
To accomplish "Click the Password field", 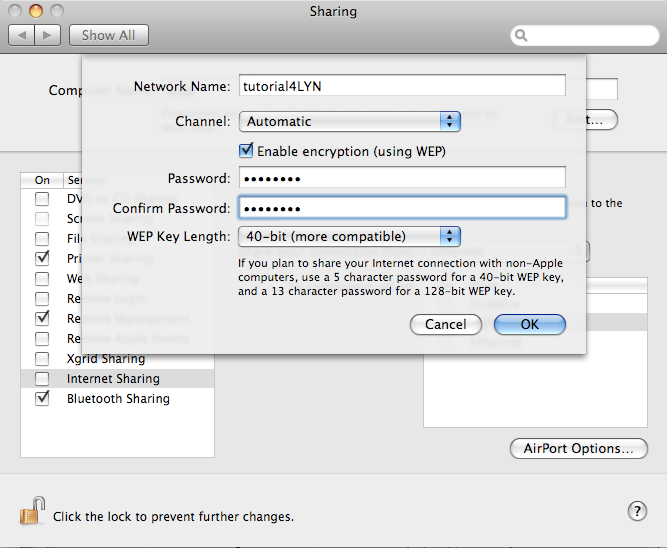I will pos(402,179).
